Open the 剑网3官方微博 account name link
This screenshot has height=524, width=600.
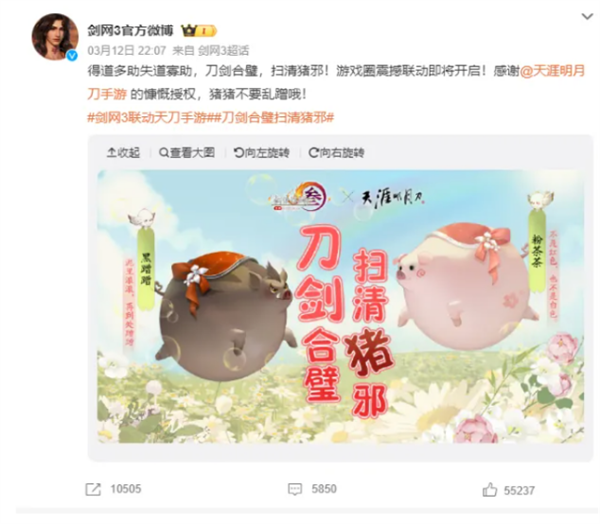pyautogui.click(x=130, y=31)
